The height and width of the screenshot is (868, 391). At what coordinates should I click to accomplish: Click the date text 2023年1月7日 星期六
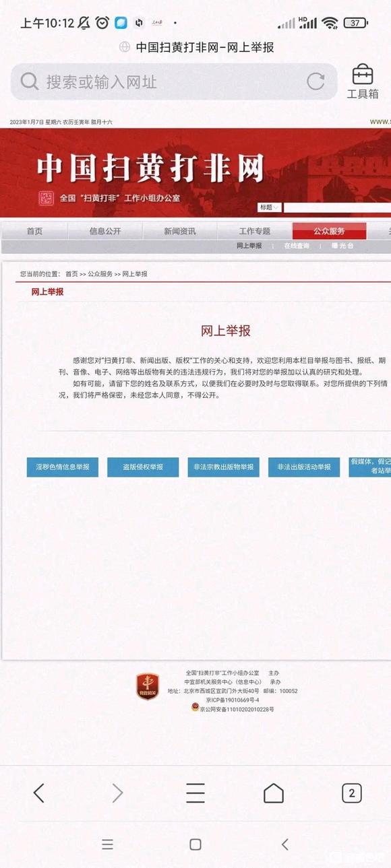pos(35,122)
